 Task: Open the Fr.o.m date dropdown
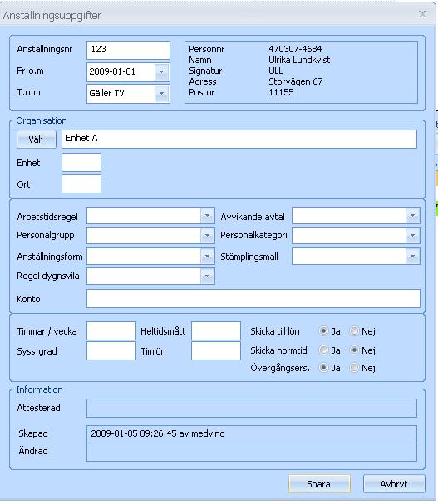pyautogui.click(x=161, y=71)
